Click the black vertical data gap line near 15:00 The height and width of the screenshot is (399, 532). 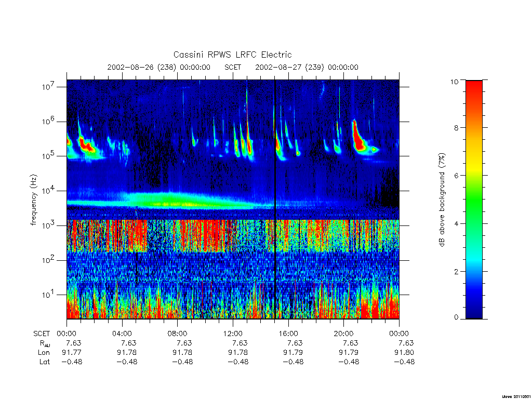pyautogui.click(x=275, y=199)
